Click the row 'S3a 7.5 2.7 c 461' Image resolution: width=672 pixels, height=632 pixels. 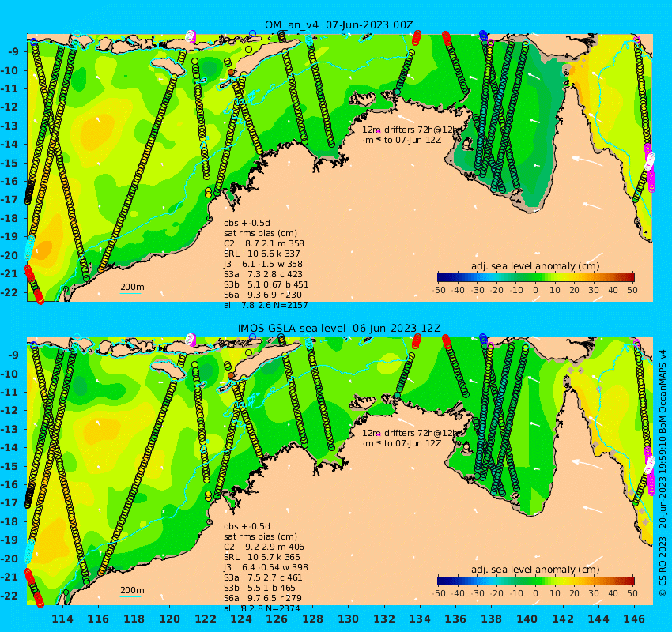(262, 577)
